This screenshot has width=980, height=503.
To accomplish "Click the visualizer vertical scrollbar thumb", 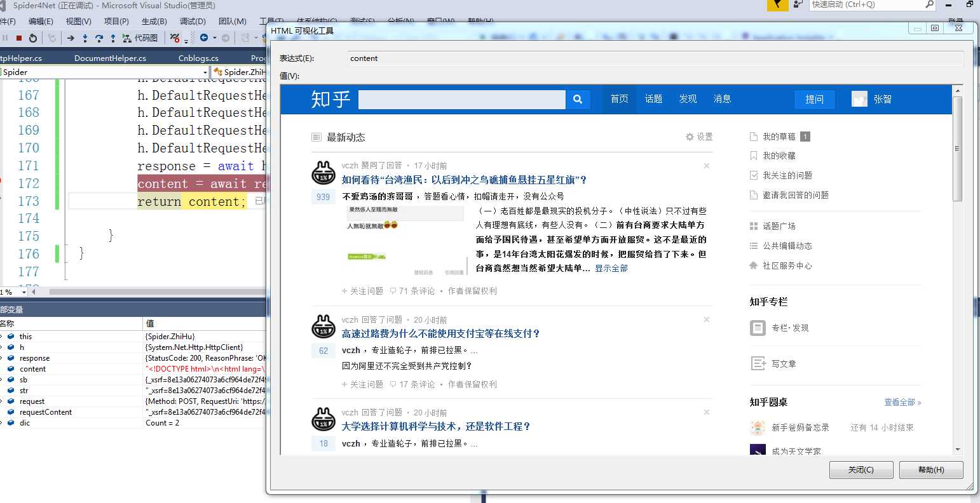I will coord(958,149).
